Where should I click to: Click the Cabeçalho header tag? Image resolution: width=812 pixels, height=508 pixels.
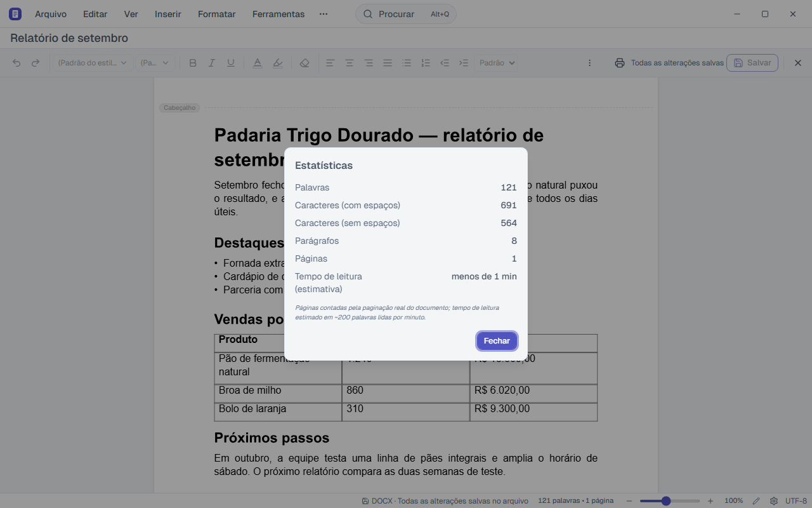coord(180,108)
